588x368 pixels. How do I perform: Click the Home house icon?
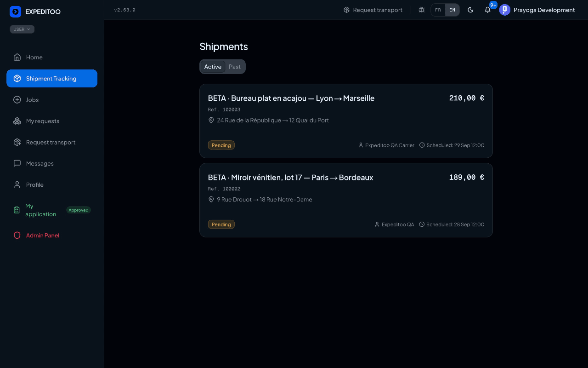click(x=17, y=57)
